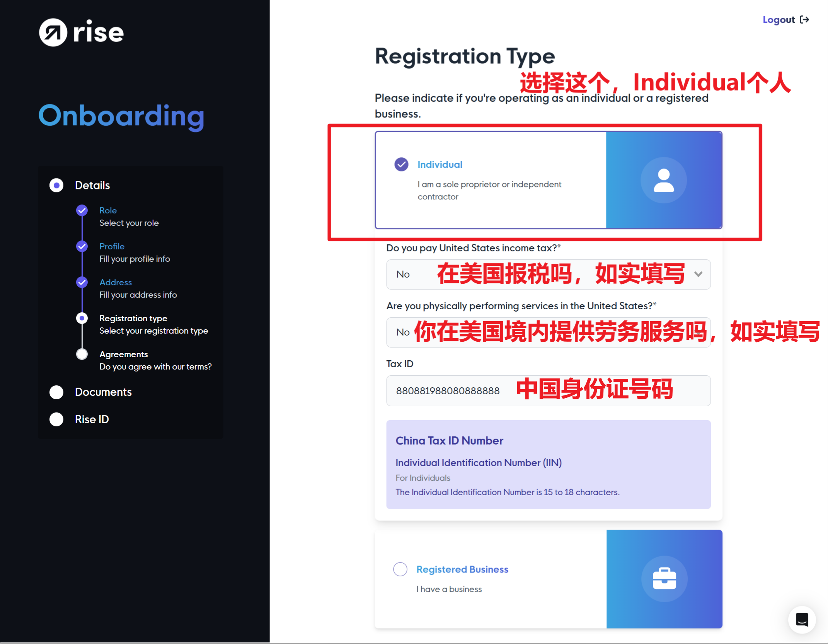Click the Logout link

click(779, 20)
